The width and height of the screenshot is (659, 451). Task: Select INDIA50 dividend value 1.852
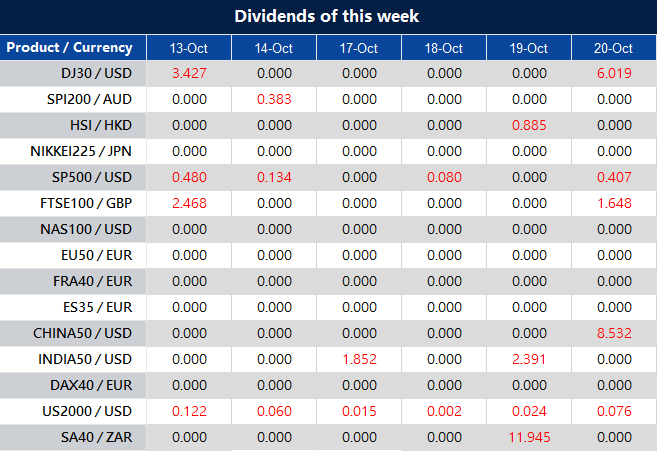tap(359, 359)
